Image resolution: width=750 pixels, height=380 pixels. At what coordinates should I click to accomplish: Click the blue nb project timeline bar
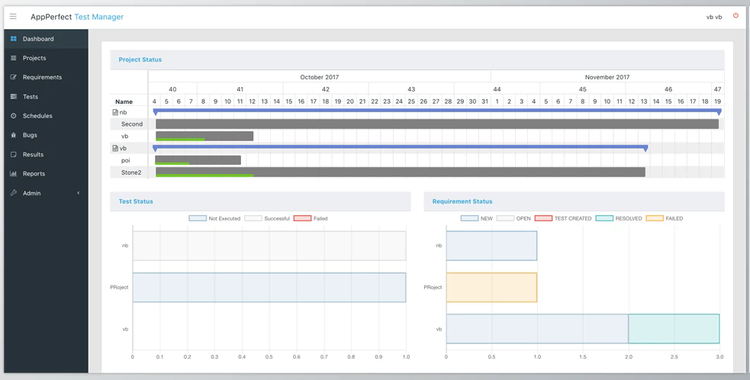click(437, 111)
